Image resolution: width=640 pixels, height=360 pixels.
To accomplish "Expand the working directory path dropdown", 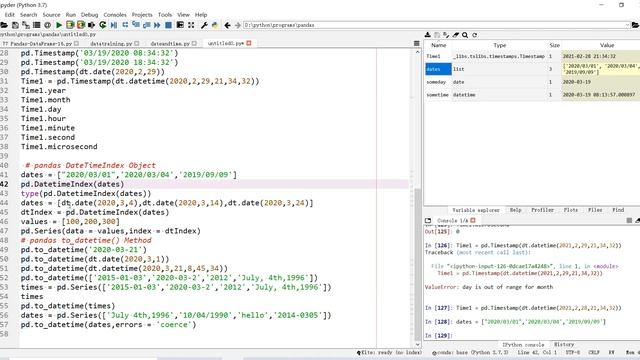I will pos(627,25).
